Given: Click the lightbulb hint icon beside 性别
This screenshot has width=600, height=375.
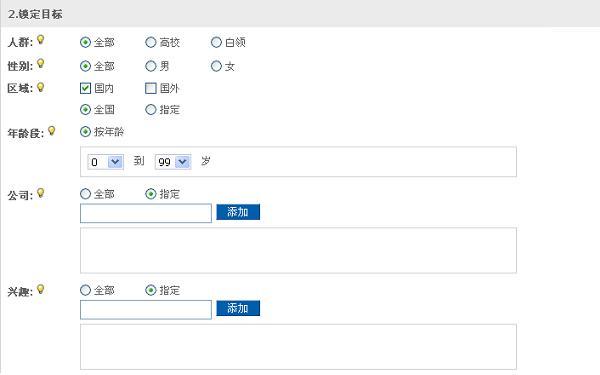Looking at the screenshot, I should pos(40,64).
